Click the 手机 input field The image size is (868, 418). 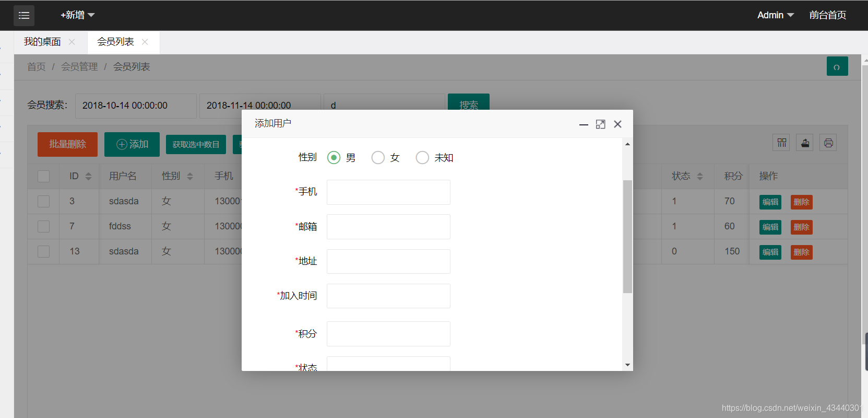[x=388, y=192]
